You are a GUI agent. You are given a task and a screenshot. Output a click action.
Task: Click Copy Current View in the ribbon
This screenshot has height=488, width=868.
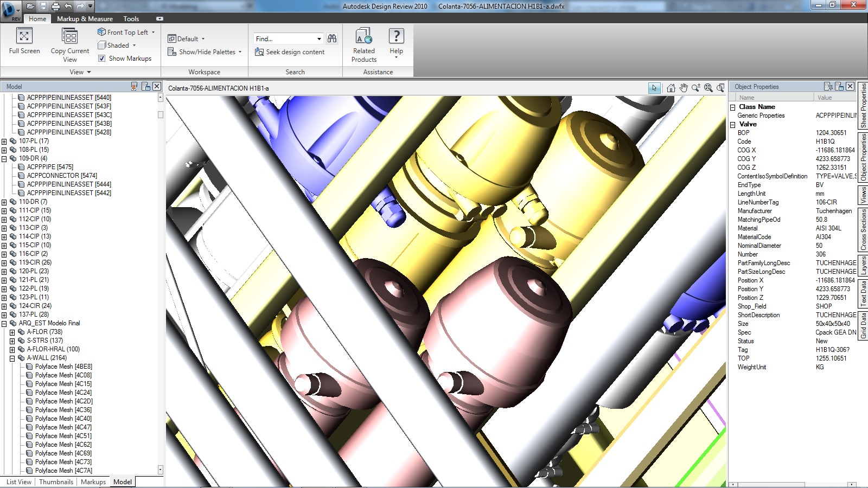click(x=69, y=43)
